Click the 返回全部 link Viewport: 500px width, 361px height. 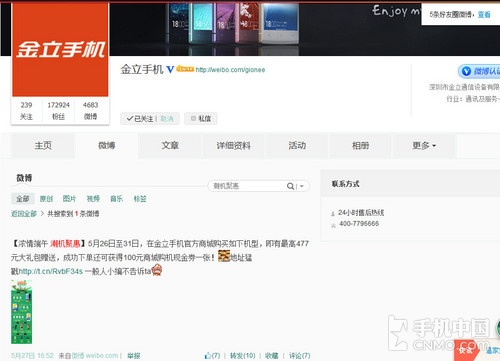coord(24,214)
